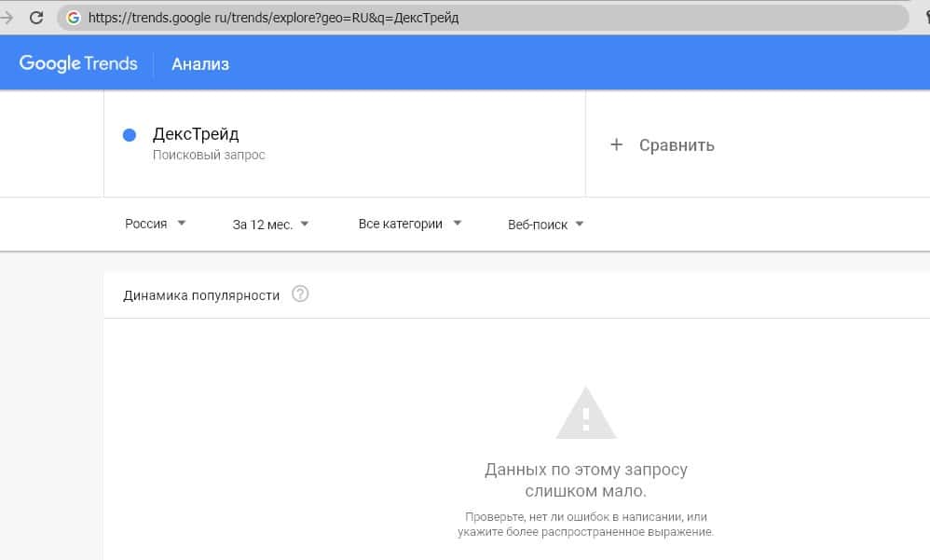This screenshot has width=930, height=560.
Task: Click the browser forward arrow
Action: tap(7, 18)
